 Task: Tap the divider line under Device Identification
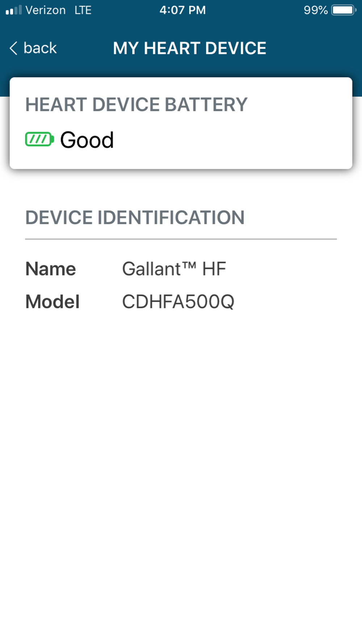point(181,239)
